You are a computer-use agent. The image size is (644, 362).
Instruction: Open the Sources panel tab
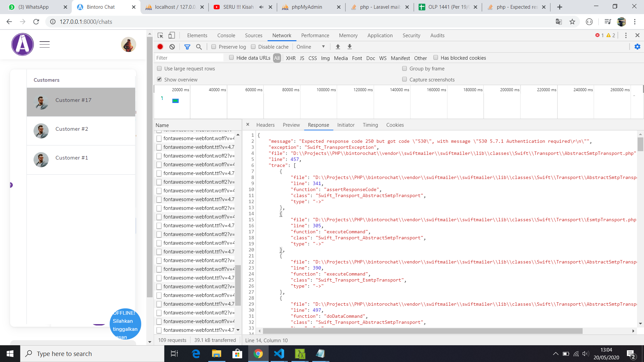point(254,36)
